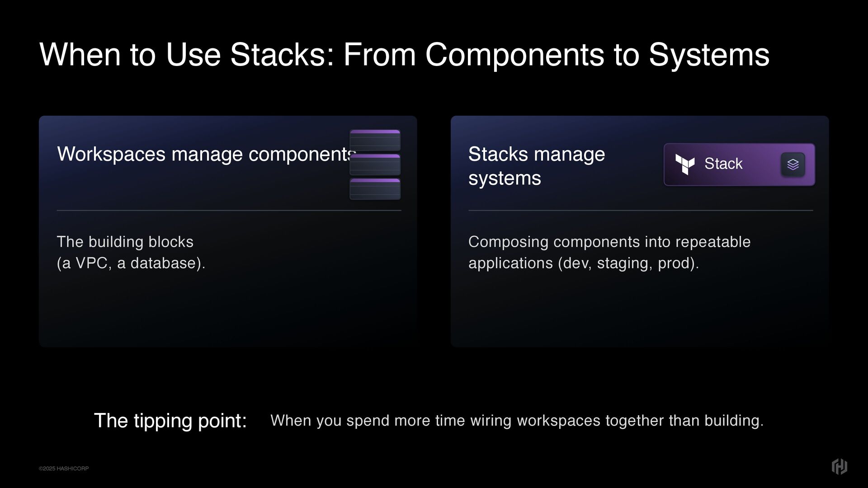Click the top workspace block icon
Viewport: 868px width, 488px height.
tap(375, 140)
